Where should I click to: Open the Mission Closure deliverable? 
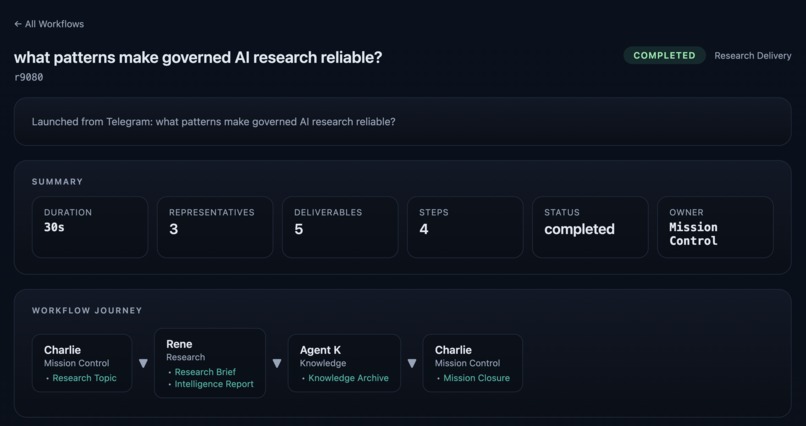click(477, 378)
